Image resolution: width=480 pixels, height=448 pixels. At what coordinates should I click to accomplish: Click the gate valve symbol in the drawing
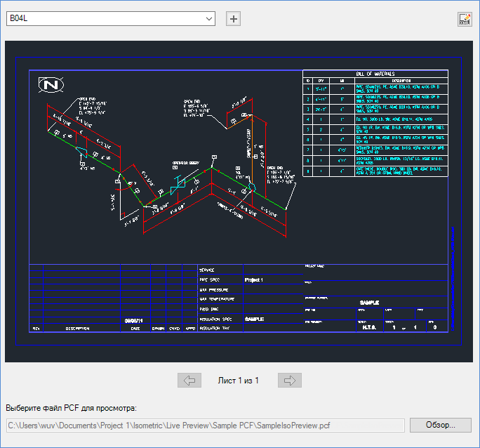pyautogui.click(x=178, y=185)
